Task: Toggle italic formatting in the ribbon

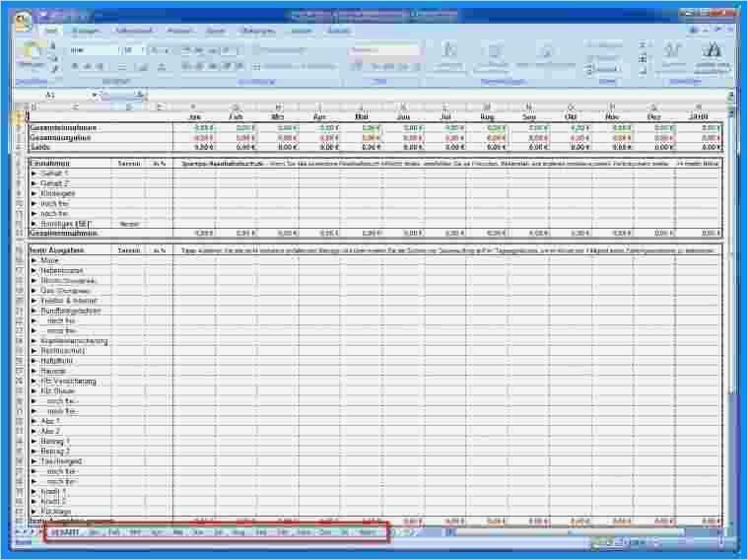Action: coord(88,66)
